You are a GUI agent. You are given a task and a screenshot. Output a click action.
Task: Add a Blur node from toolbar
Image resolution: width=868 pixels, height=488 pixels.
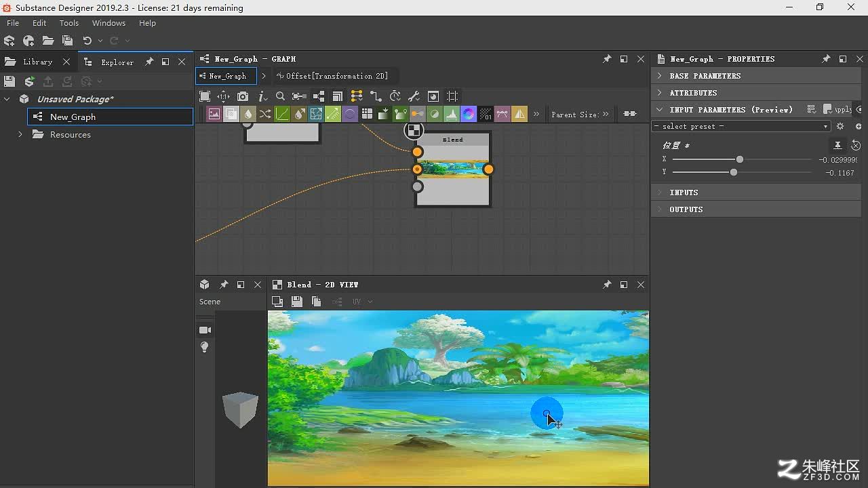(x=248, y=114)
